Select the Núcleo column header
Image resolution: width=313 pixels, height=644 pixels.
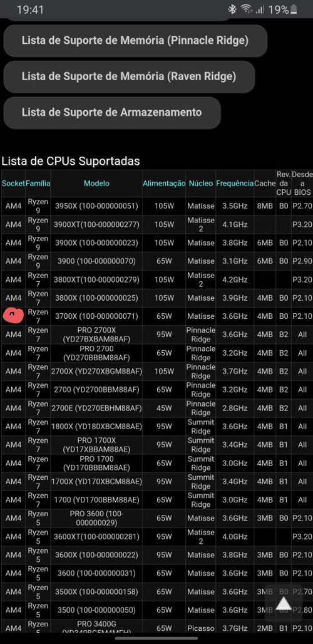point(200,184)
